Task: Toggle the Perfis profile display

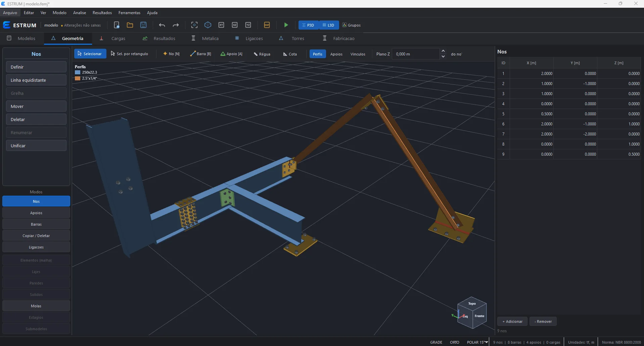Action: tap(318, 54)
